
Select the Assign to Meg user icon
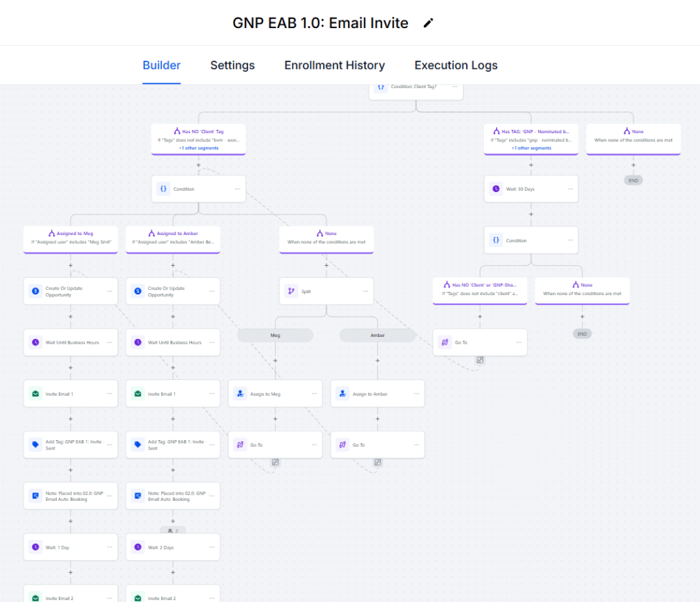click(241, 394)
